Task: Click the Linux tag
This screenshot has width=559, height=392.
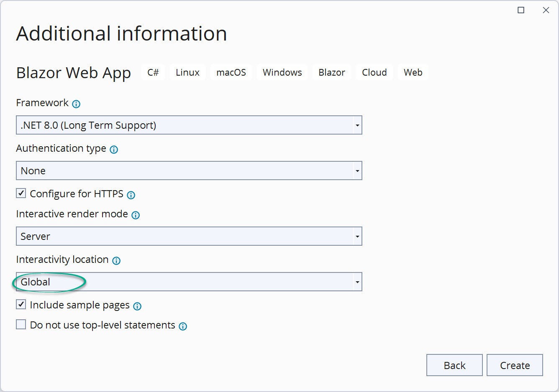Action: (x=187, y=72)
